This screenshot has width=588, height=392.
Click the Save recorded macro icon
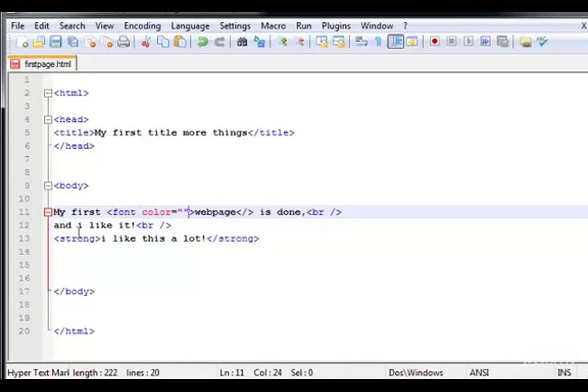503,41
